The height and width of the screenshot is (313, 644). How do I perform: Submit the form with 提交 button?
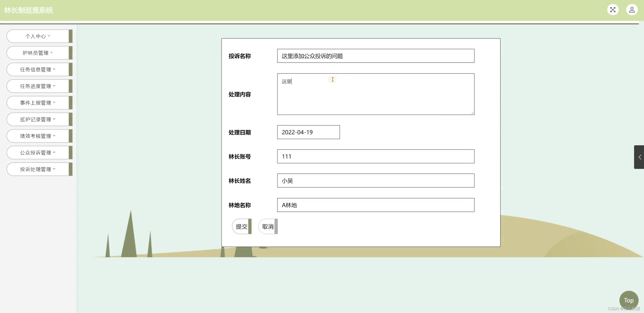click(x=241, y=226)
